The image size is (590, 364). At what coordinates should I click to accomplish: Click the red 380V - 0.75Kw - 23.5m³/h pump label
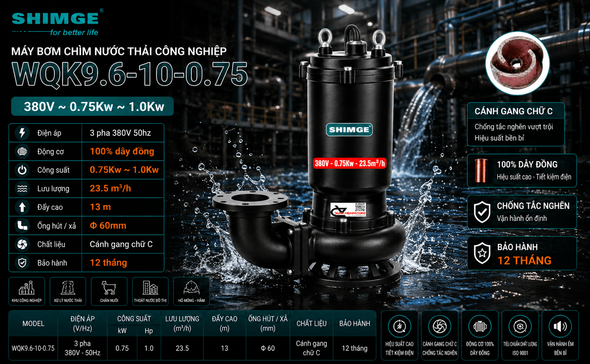coord(350,163)
